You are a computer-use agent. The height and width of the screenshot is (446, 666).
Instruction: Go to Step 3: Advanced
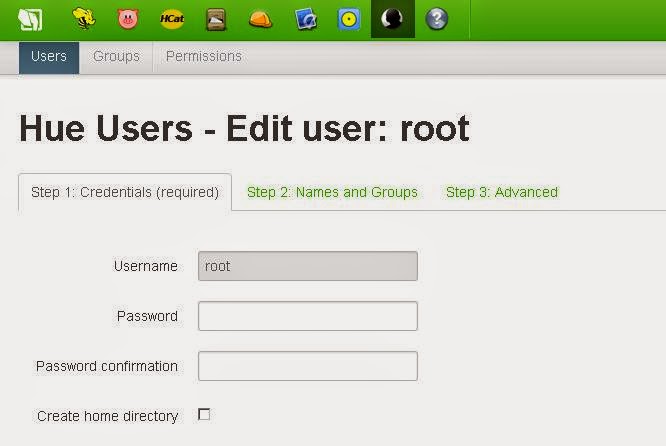(x=502, y=192)
